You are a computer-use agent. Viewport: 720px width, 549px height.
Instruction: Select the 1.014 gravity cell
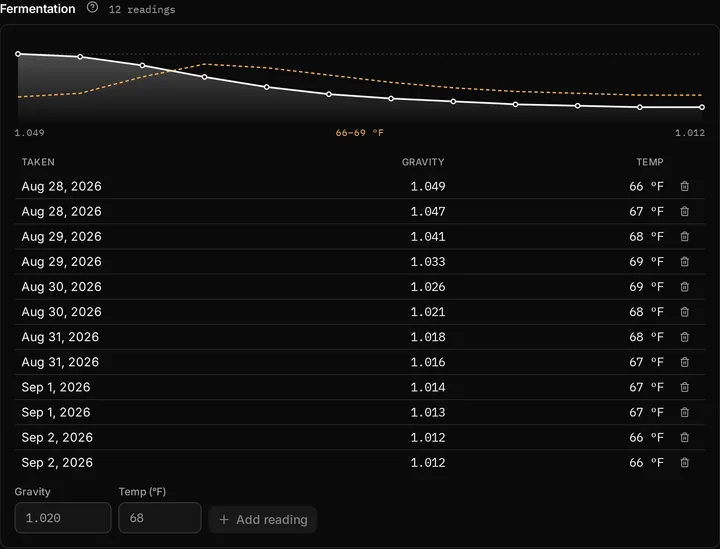428,387
